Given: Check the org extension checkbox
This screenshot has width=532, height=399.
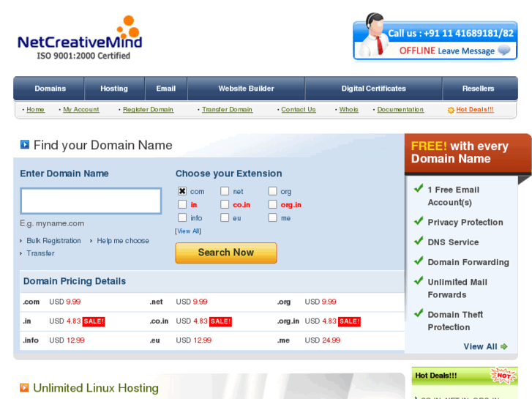Looking at the screenshot, I should [272, 191].
